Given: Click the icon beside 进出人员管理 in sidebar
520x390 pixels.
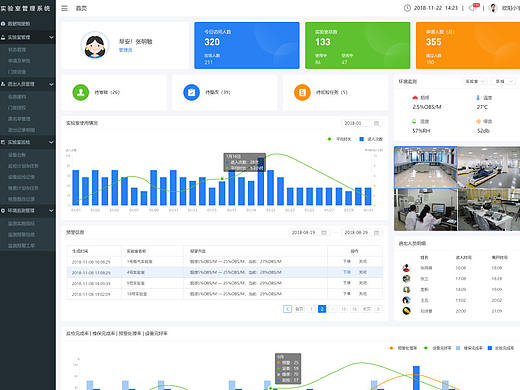Looking at the screenshot, I should [3, 84].
